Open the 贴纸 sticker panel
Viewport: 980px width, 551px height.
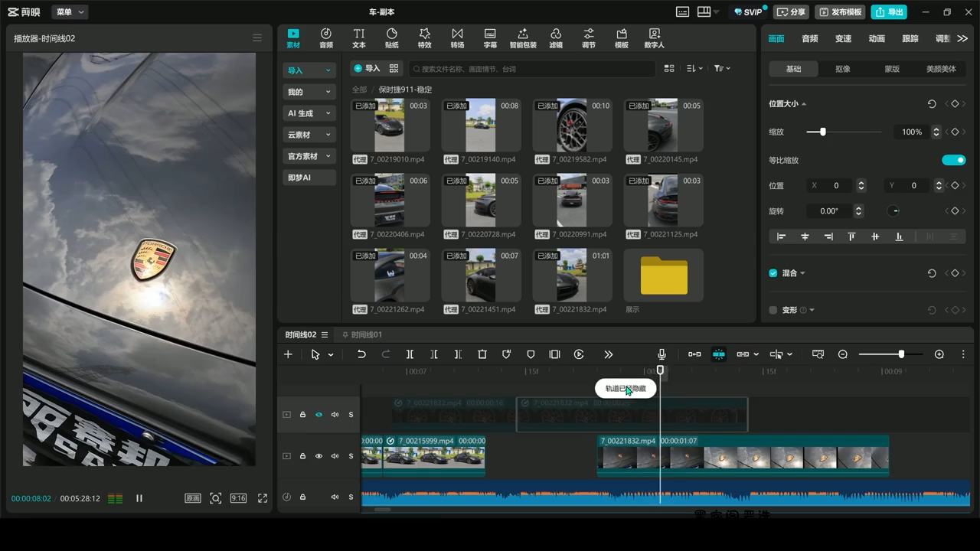tap(391, 38)
